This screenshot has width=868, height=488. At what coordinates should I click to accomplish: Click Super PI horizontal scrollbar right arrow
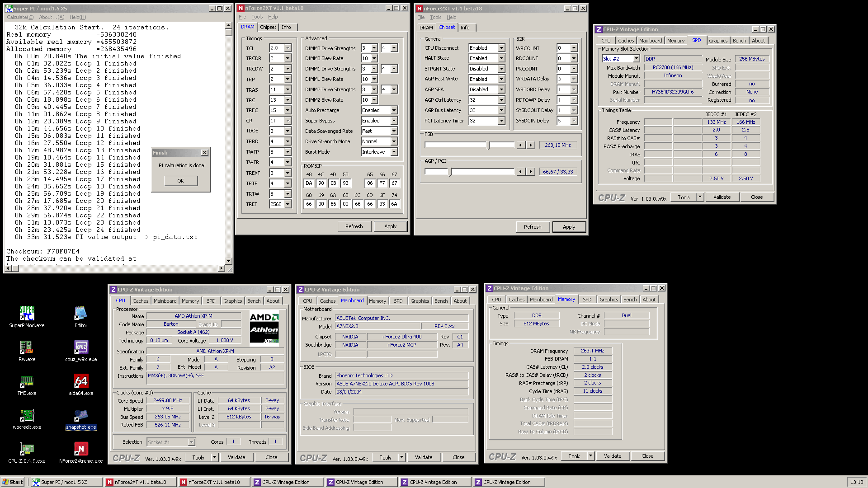(x=221, y=268)
